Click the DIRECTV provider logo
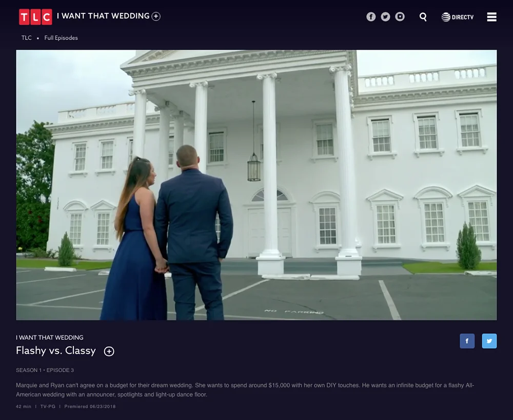Image resolution: width=513 pixels, height=420 pixels. (458, 17)
